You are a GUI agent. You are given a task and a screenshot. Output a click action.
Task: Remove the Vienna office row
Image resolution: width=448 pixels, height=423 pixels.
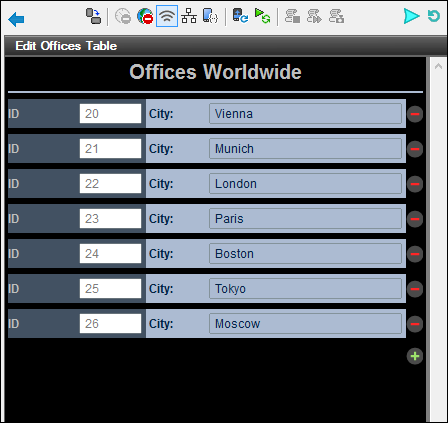click(415, 114)
